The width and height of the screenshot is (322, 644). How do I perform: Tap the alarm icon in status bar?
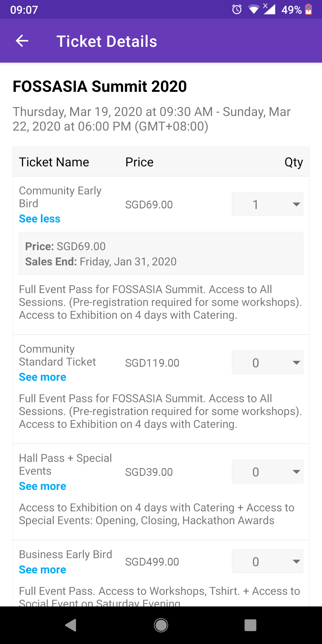(237, 10)
